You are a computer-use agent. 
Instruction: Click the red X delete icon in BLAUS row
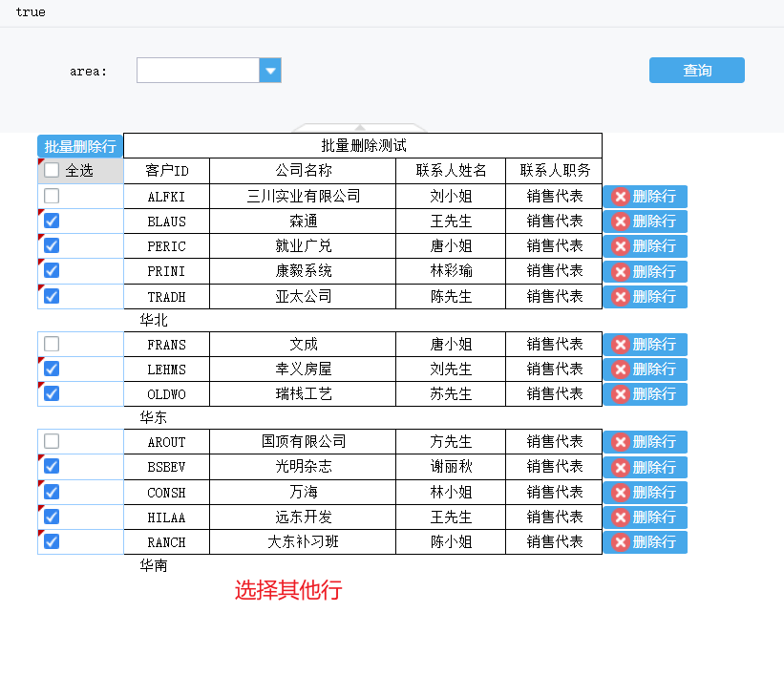(x=621, y=222)
